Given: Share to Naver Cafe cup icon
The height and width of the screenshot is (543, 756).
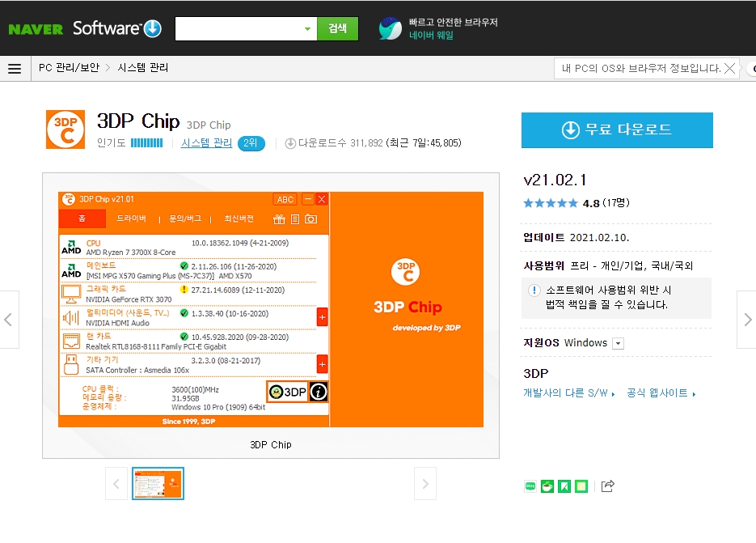Looking at the screenshot, I should click(x=547, y=486).
